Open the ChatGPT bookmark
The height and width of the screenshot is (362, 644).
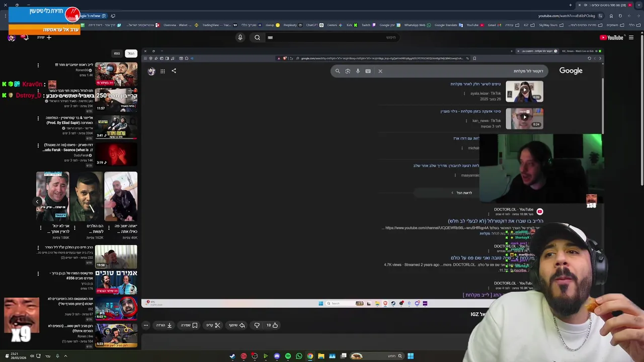pos(314,25)
